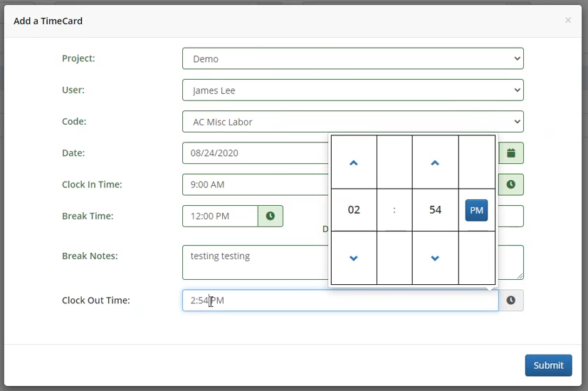Click clock icon beside Clock Out Time

coord(510,301)
